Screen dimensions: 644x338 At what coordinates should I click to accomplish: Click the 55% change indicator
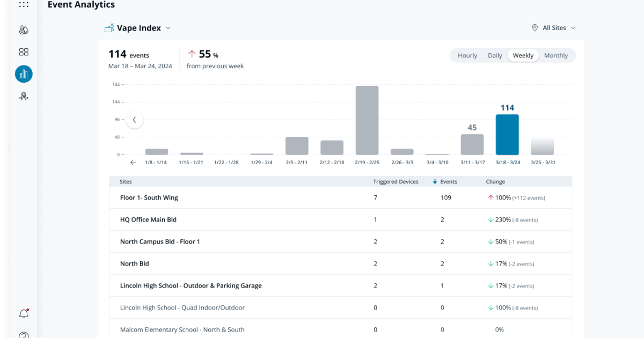point(203,54)
